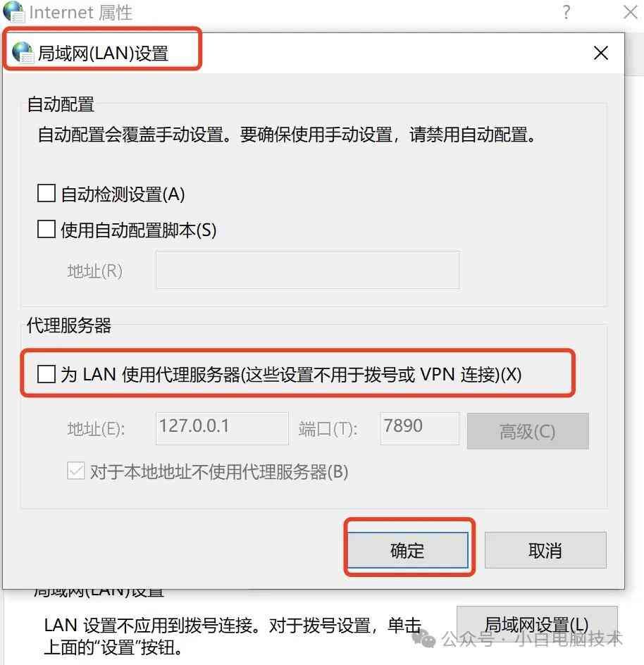
Task: Click the globe icon of 局域网(LAN)设置 dialog
Action: point(23,53)
